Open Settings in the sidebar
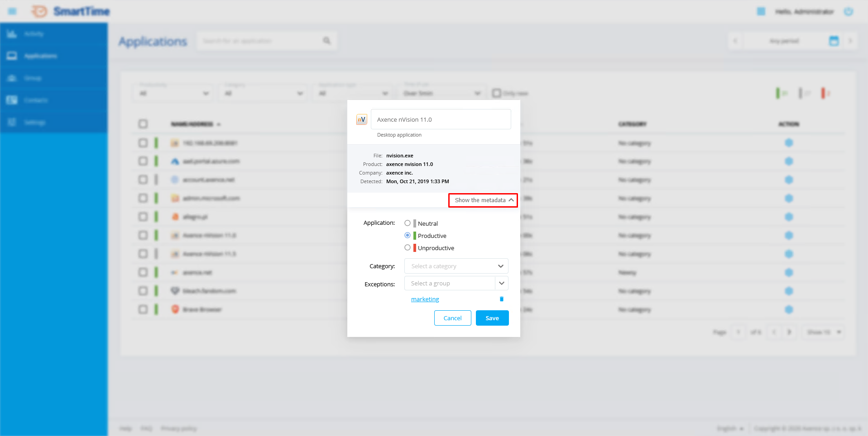 click(34, 123)
